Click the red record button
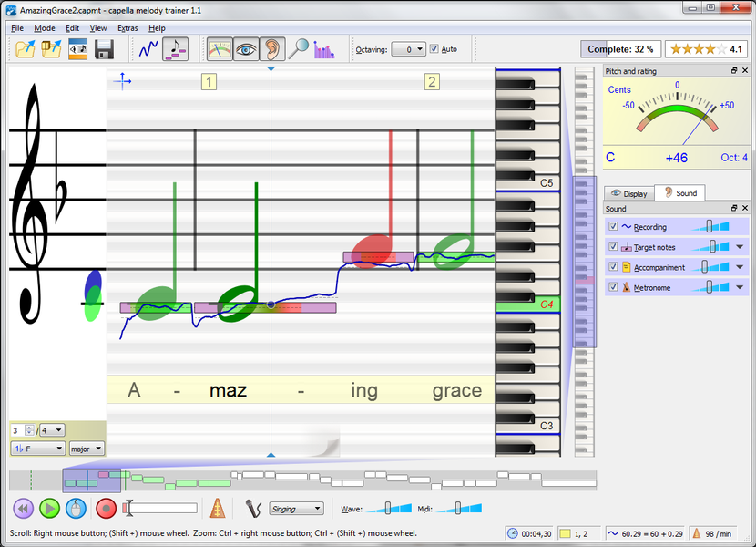This screenshot has height=547, width=756. point(106,509)
